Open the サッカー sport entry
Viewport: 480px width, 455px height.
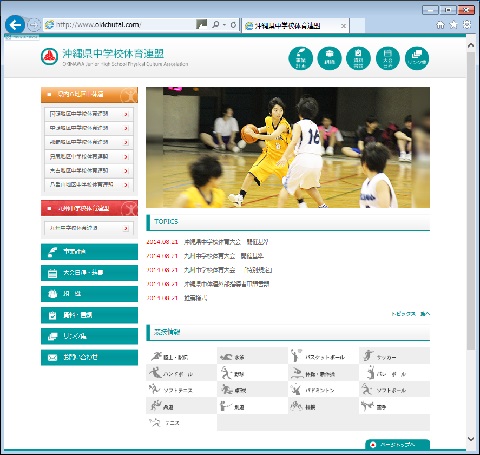[x=394, y=356]
